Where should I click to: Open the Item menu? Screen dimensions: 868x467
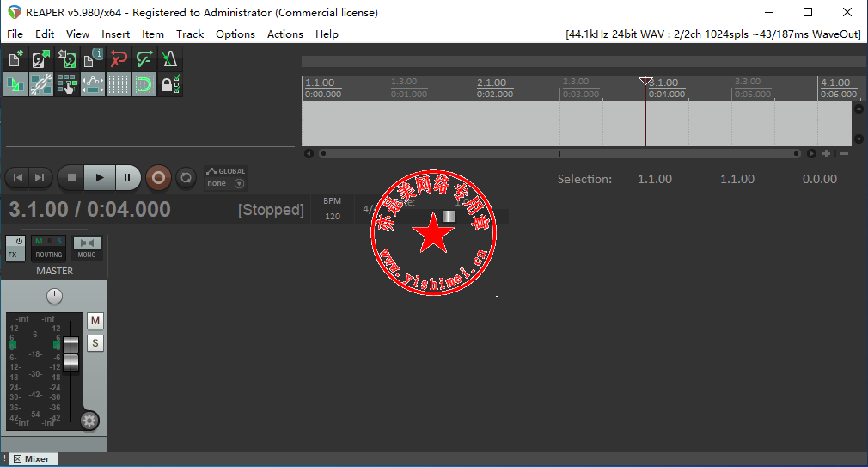153,34
